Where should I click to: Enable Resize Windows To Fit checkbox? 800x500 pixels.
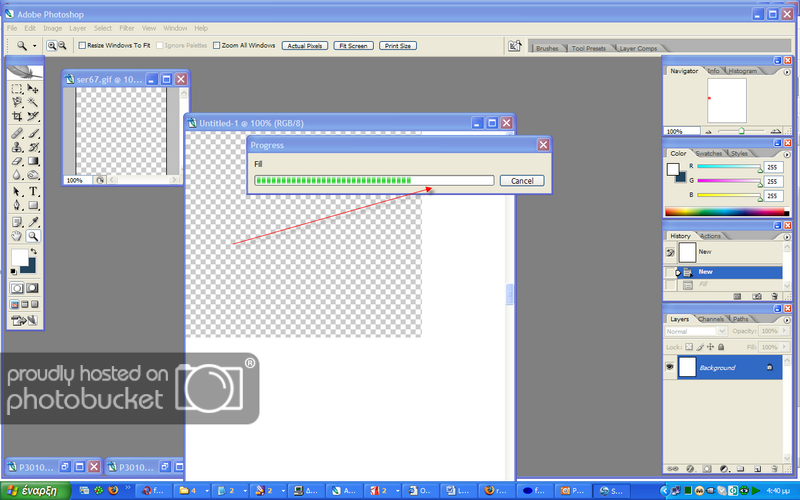(x=82, y=45)
